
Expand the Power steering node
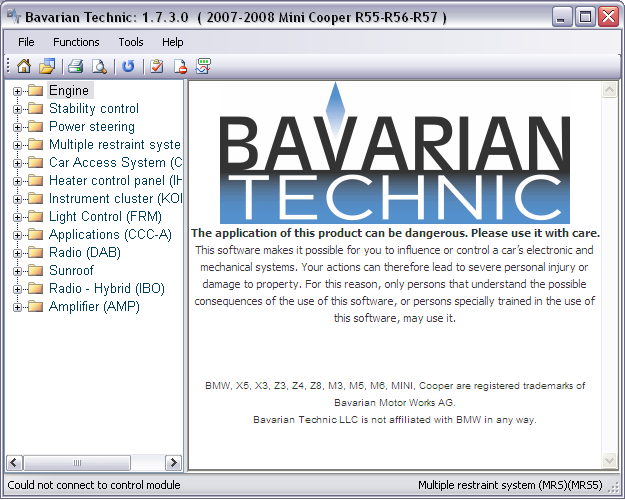click(17, 127)
